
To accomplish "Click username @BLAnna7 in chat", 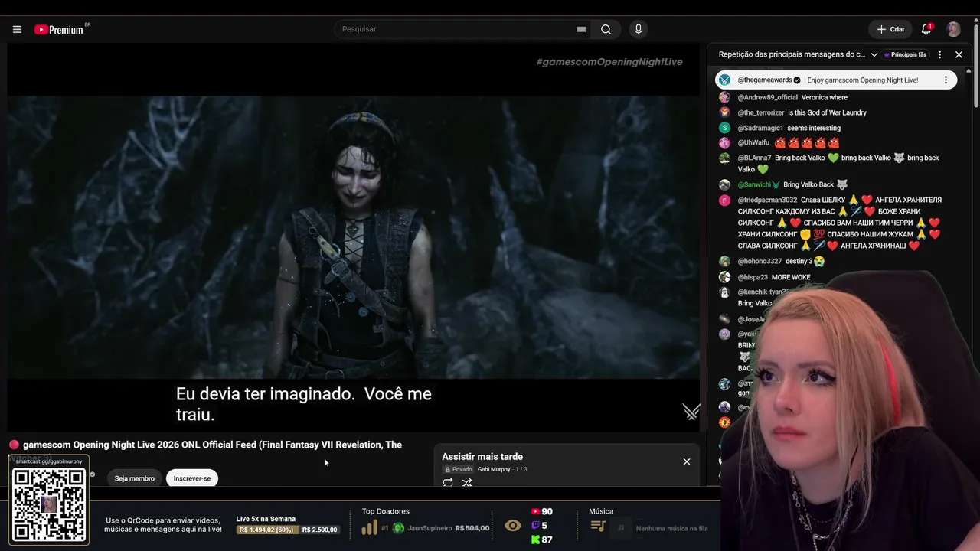I will point(754,158).
